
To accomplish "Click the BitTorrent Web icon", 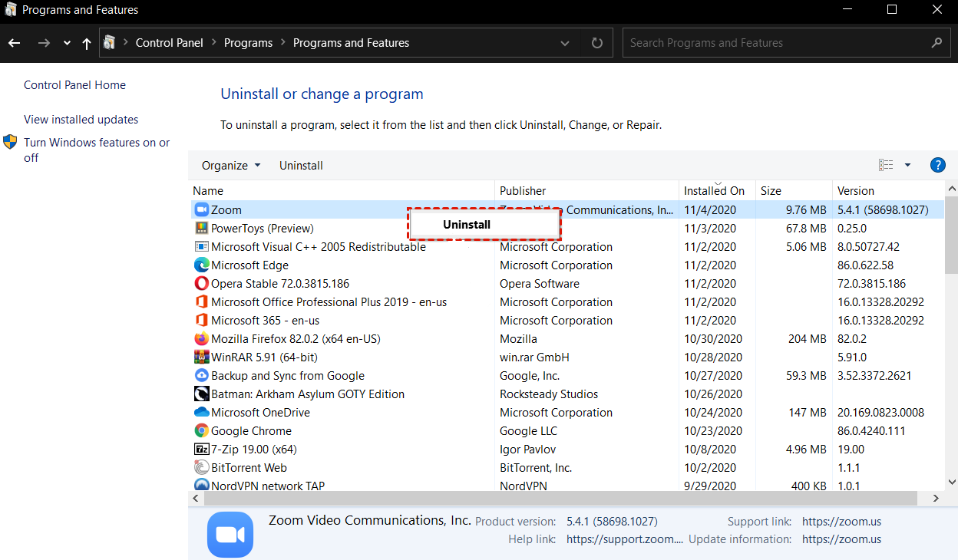I will [x=201, y=467].
